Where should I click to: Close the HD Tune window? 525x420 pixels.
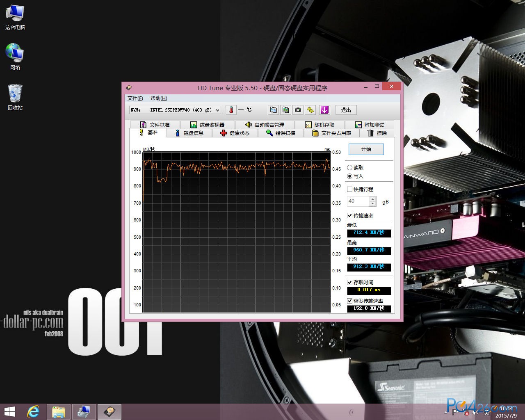392,87
